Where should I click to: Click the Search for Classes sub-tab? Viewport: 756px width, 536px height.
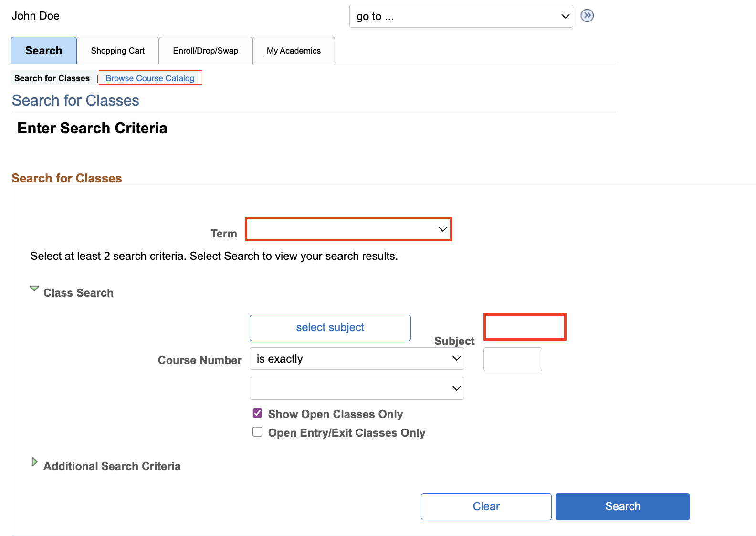pos(52,78)
